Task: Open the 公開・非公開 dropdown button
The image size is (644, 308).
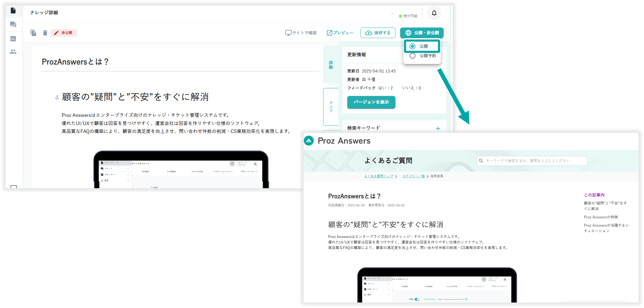Action: 422,33
